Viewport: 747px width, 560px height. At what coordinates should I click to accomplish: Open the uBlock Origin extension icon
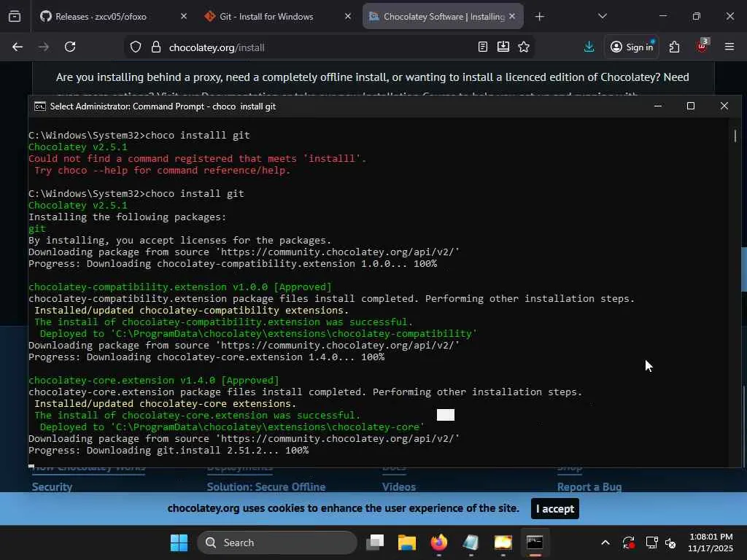[x=702, y=46]
